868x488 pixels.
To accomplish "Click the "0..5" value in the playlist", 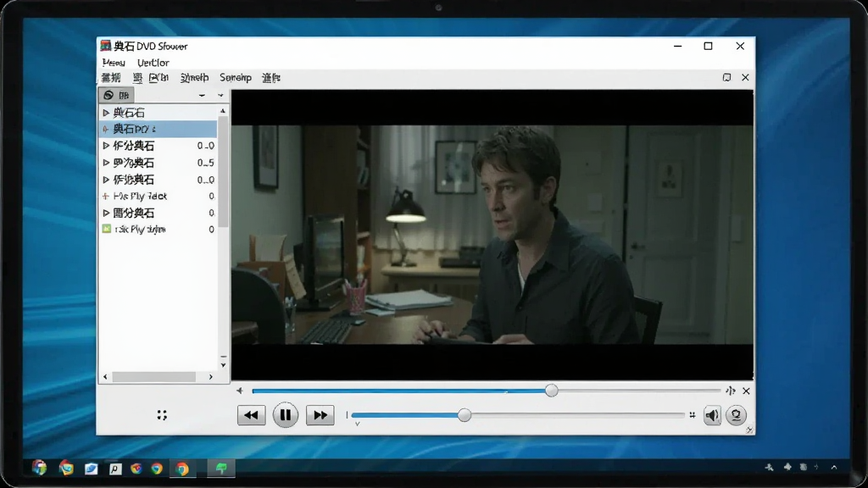I will 205,163.
